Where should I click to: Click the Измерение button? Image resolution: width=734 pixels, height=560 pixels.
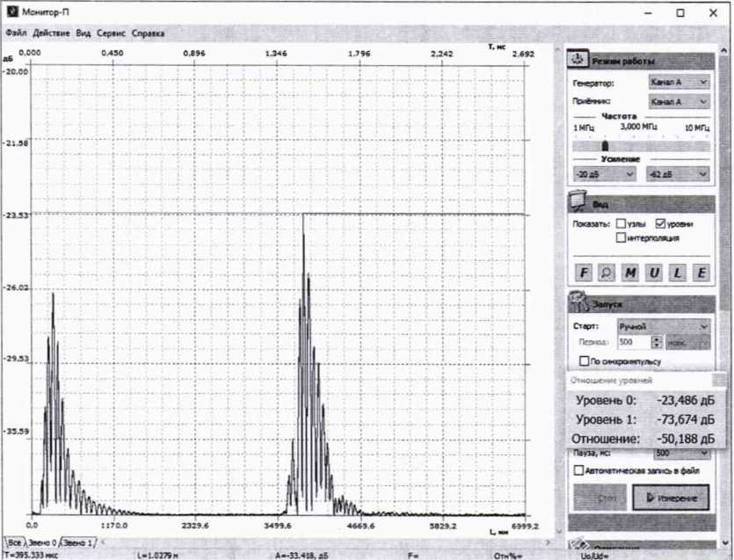671,498
